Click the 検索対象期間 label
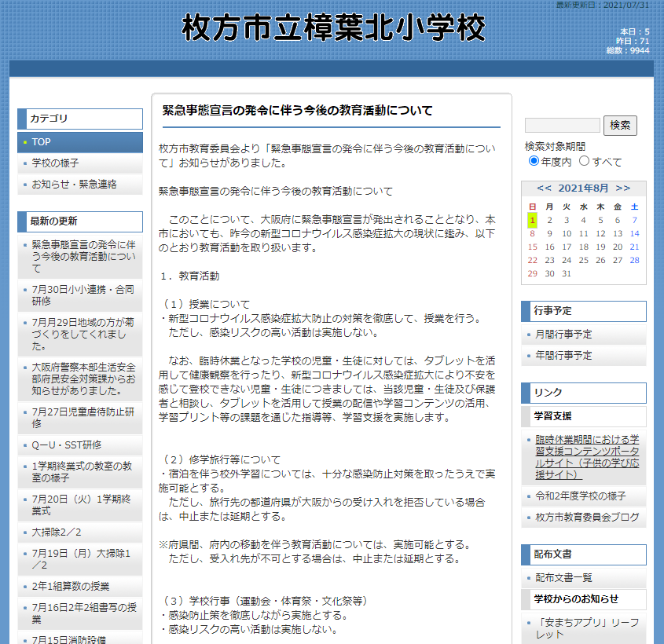This screenshot has width=664, height=644. coord(555,147)
